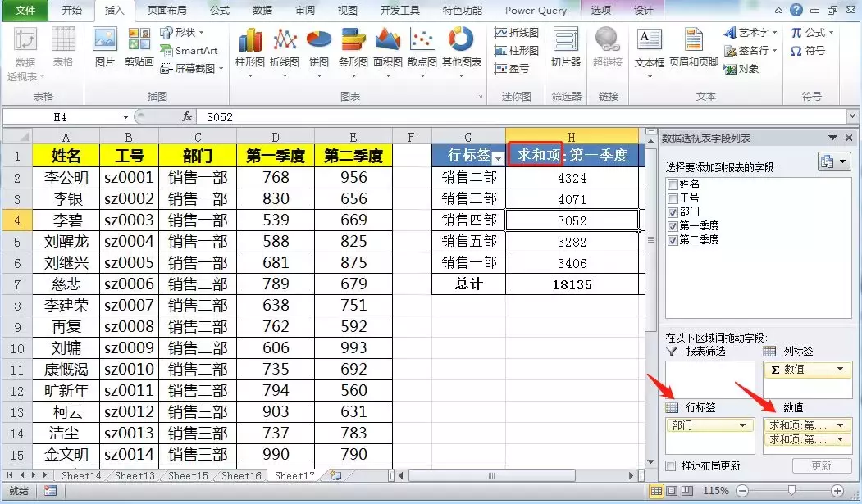The width and height of the screenshot is (862, 504).
Task: Insert a pie chart (饼图)
Action: [x=319, y=52]
